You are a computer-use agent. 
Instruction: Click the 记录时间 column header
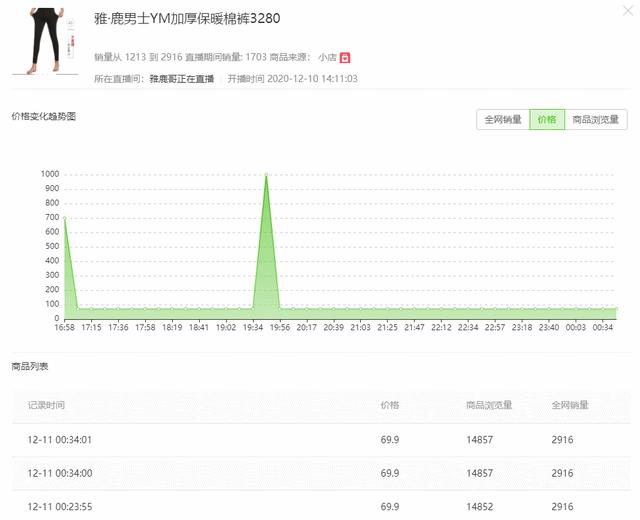[x=46, y=405]
